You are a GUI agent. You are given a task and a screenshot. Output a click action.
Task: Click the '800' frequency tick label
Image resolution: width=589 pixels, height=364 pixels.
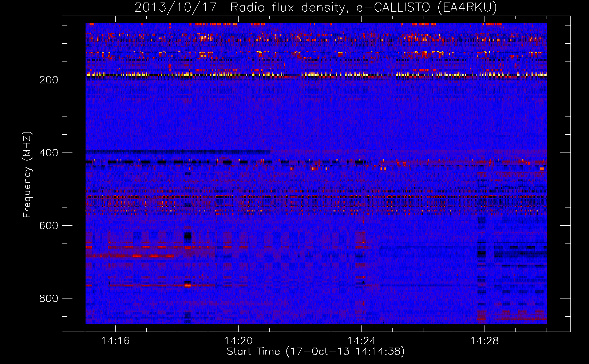click(49, 298)
